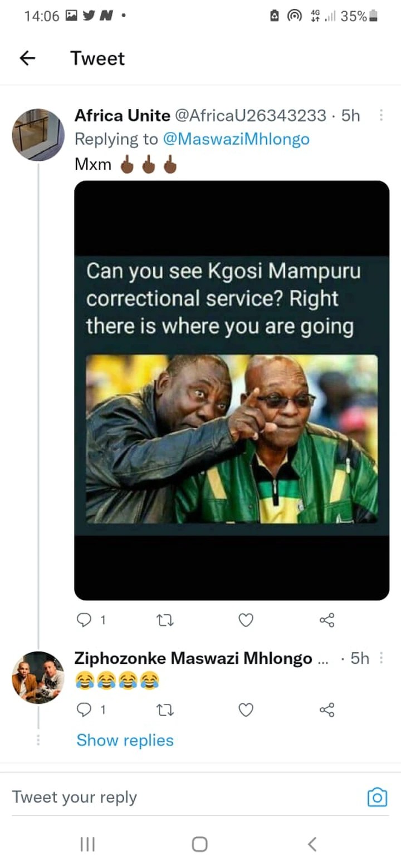Screen dimensions: 401x868
Task: Tap the Tweet your reply field
Action: [184, 797]
